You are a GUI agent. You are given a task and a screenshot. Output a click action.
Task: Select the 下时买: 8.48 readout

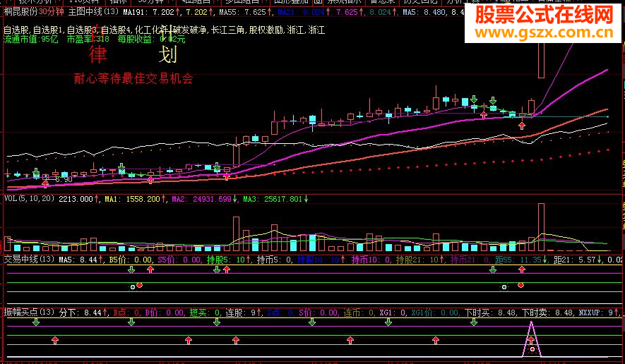pos(489,313)
